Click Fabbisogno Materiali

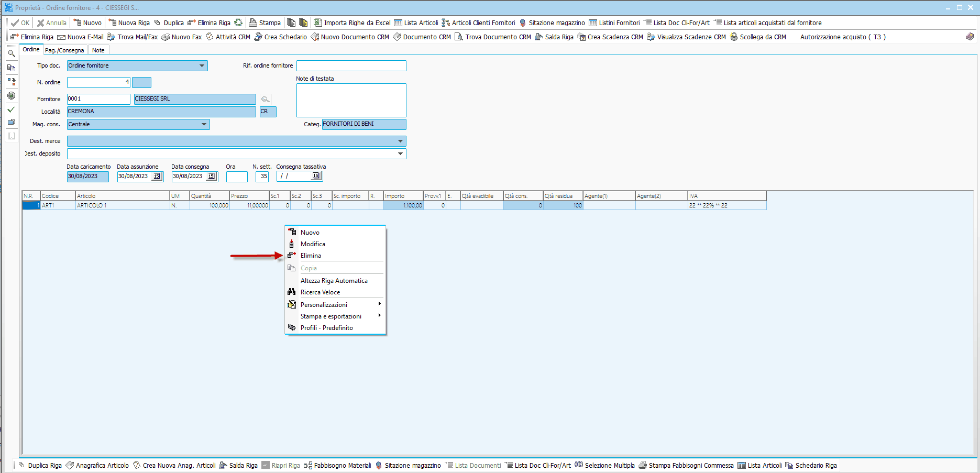click(x=338, y=466)
